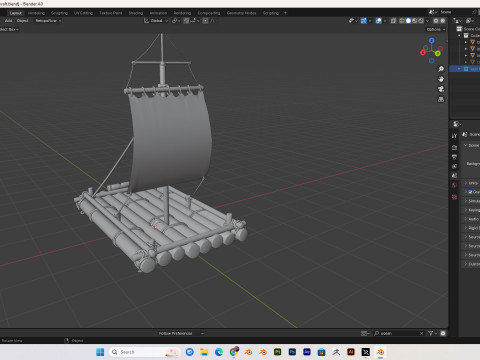Image resolution: width=480 pixels, height=360 pixels.
Task: Toggle viewport gizmos visibility
Action: (364, 21)
